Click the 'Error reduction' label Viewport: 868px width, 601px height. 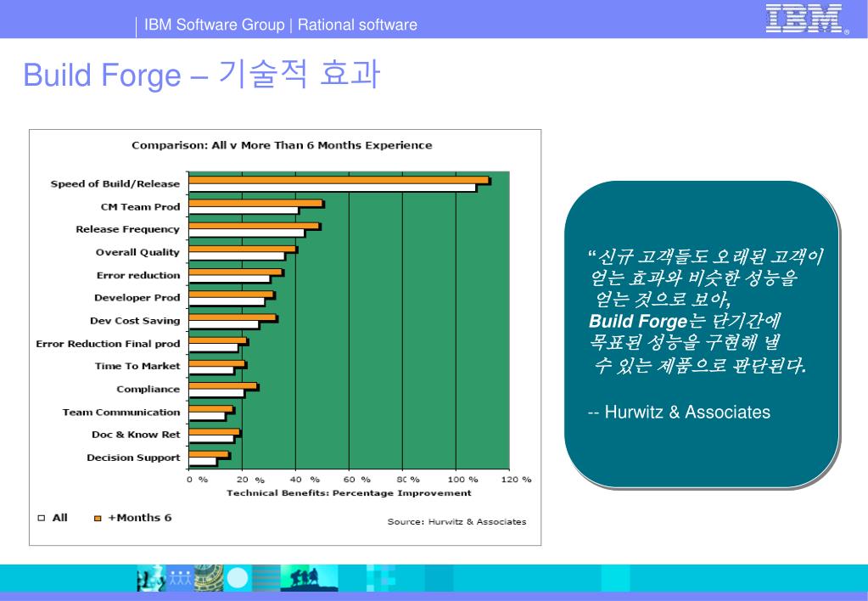(138, 275)
